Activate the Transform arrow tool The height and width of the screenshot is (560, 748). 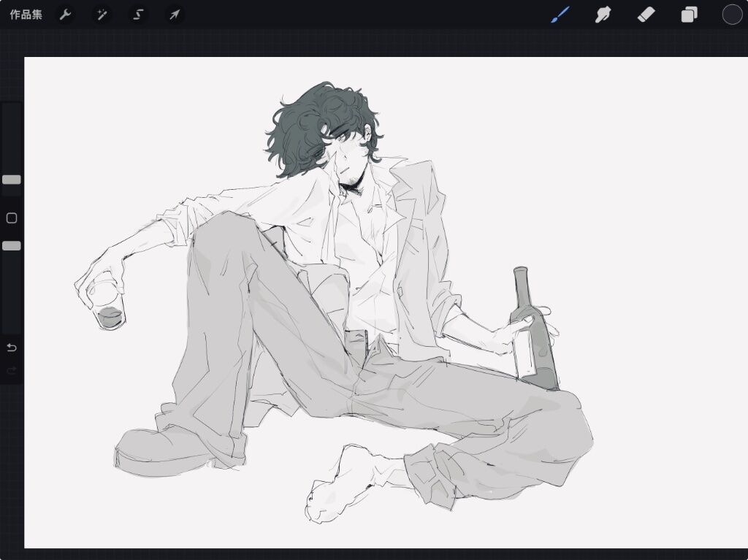(x=174, y=15)
